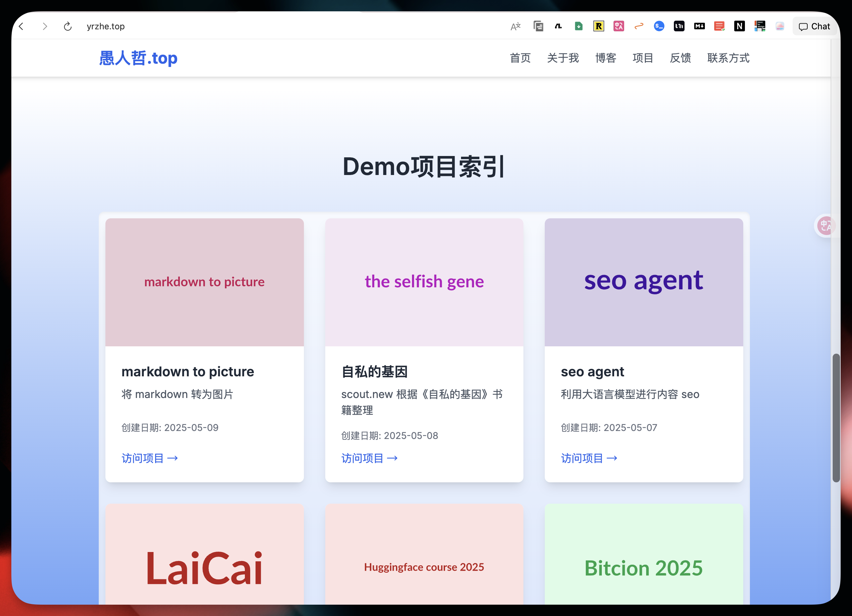Open the red checklist extension
This screenshot has width=852, height=616.
click(x=719, y=26)
